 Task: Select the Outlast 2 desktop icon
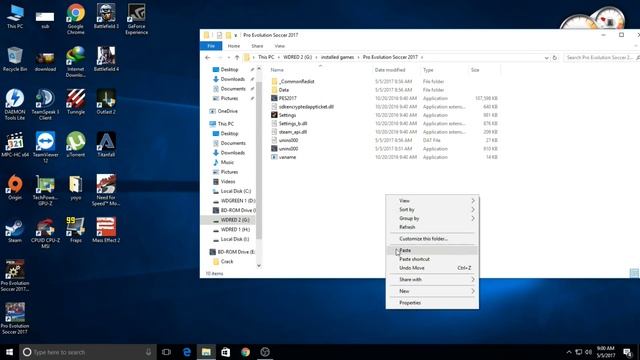tap(106, 102)
